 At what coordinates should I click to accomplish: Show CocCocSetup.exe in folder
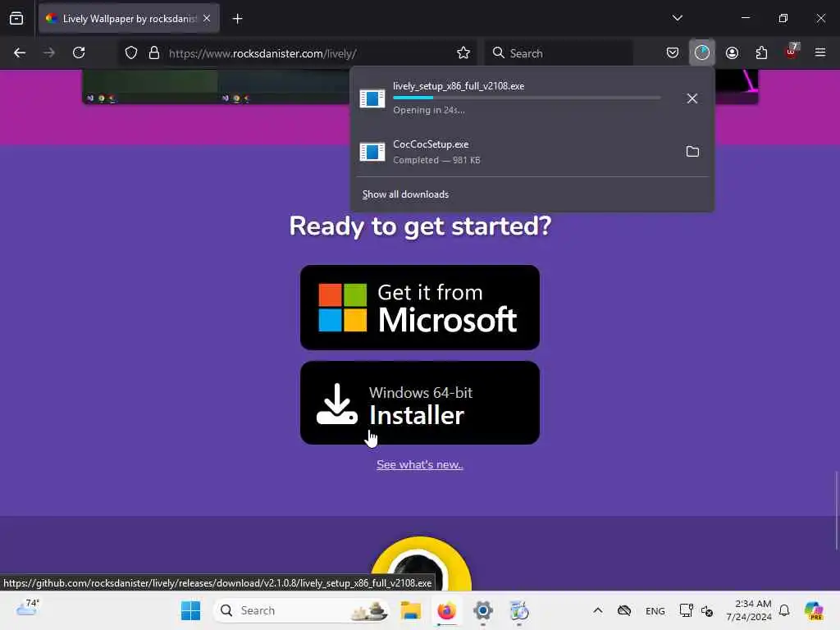click(692, 152)
